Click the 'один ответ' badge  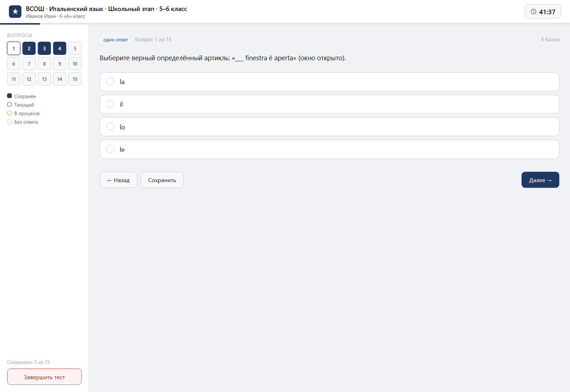point(115,40)
